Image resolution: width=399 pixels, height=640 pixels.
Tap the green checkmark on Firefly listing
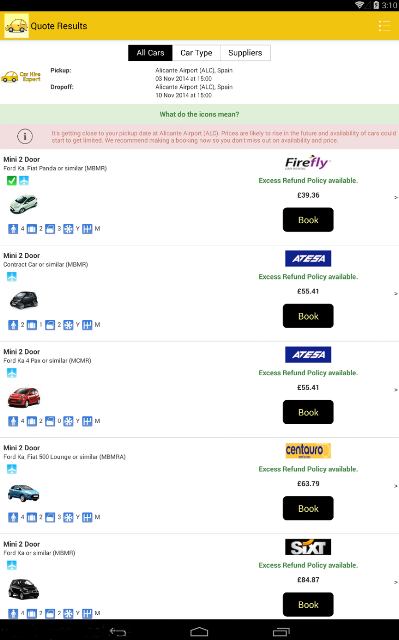pos(12,180)
